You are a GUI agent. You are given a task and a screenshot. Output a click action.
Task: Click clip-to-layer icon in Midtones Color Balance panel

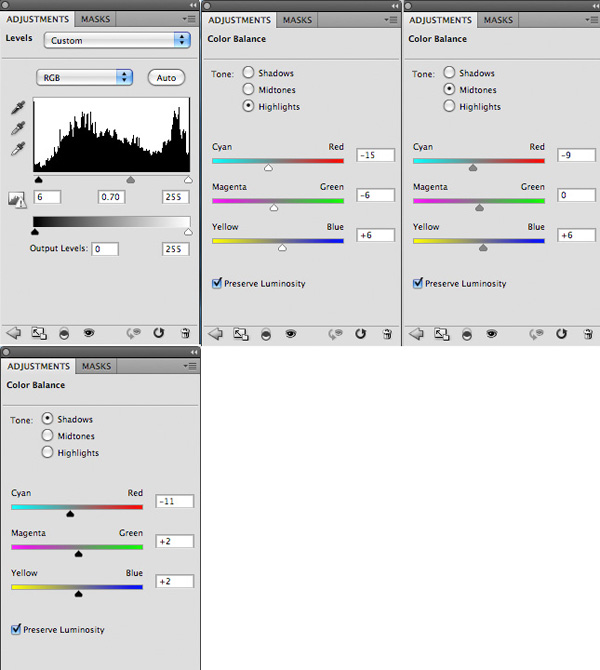[x=467, y=334]
